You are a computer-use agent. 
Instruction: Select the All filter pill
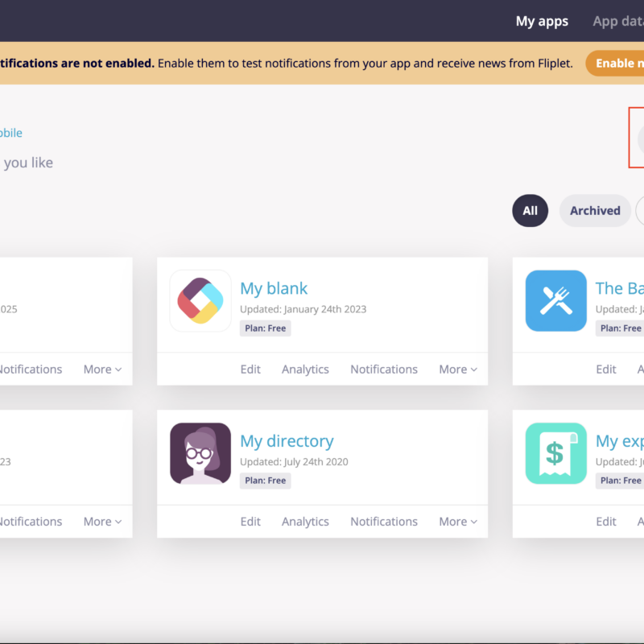[x=530, y=211]
